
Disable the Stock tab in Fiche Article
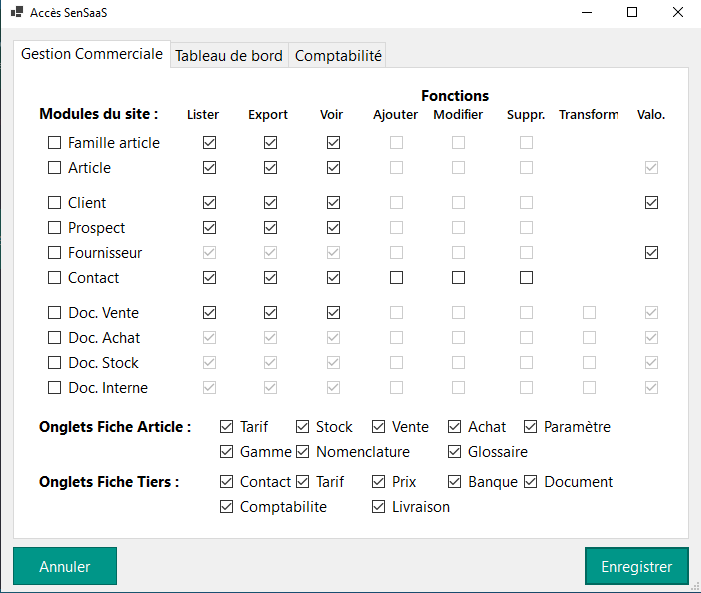(303, 427)
